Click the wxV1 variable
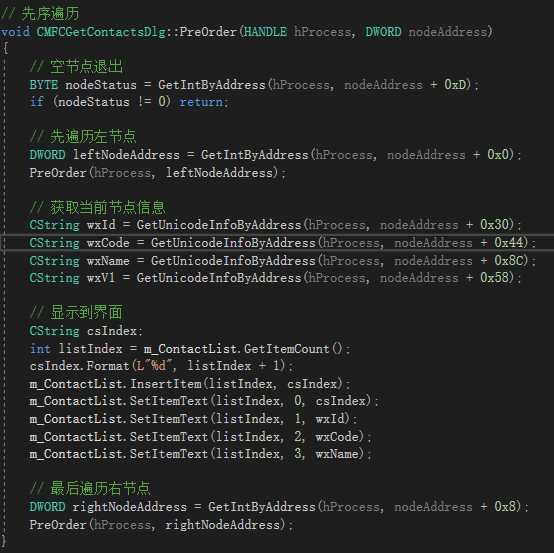The height and width of the screenshot is (553, 554). [101, 278]
